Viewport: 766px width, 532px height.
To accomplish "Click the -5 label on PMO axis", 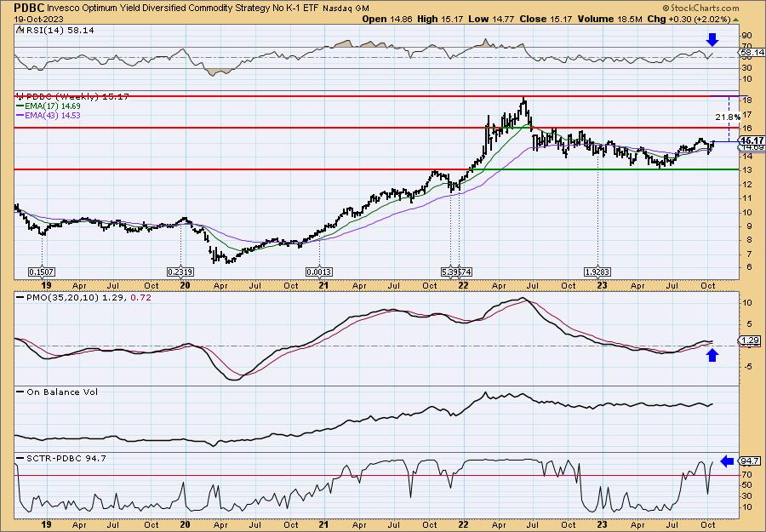I will click(746, 368).
